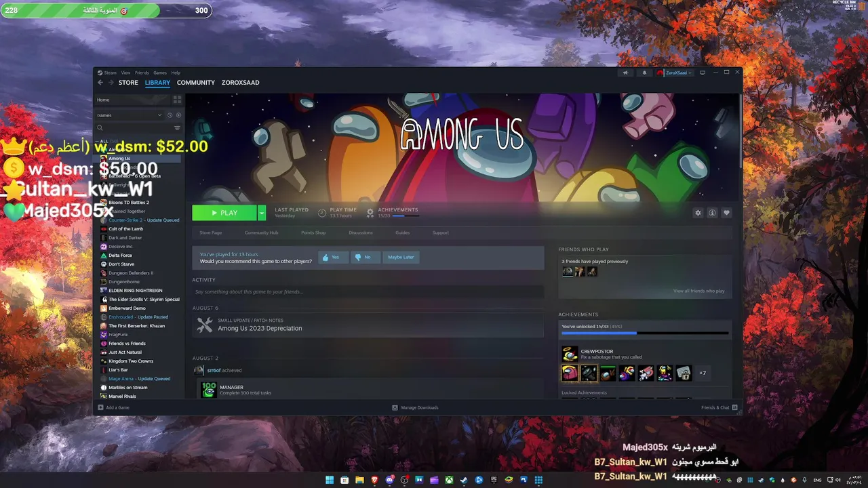Open the Games menu

click(159, 73)
